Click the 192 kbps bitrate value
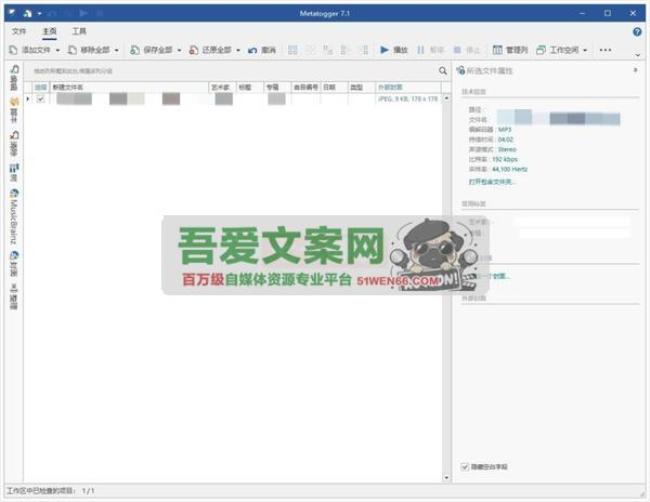The height and width of the screenshot is (502, 650). coord(504,159)
